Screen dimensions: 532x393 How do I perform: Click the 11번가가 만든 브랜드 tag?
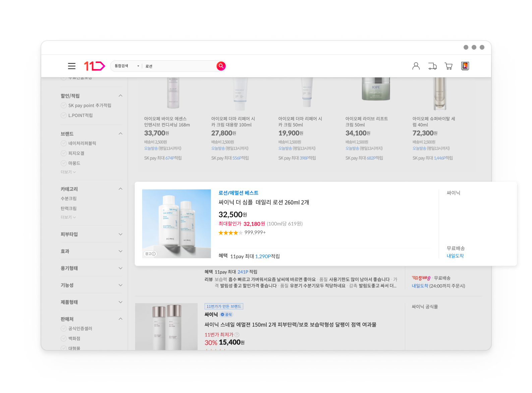[224, 306]
